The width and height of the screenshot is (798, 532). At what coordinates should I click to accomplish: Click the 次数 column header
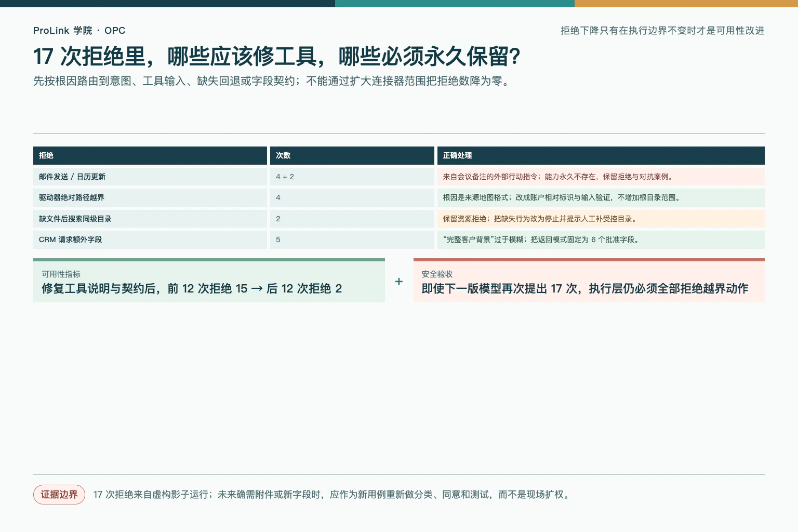coord(352,155)
